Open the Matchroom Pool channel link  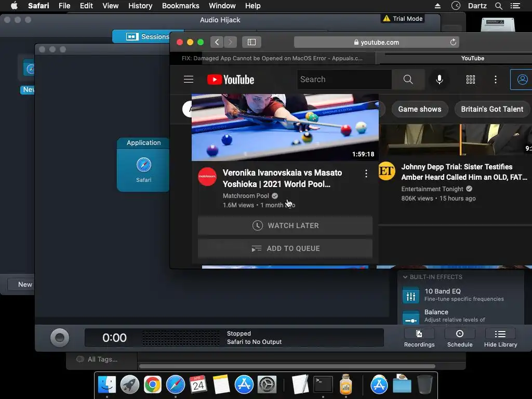click(246, 196)
